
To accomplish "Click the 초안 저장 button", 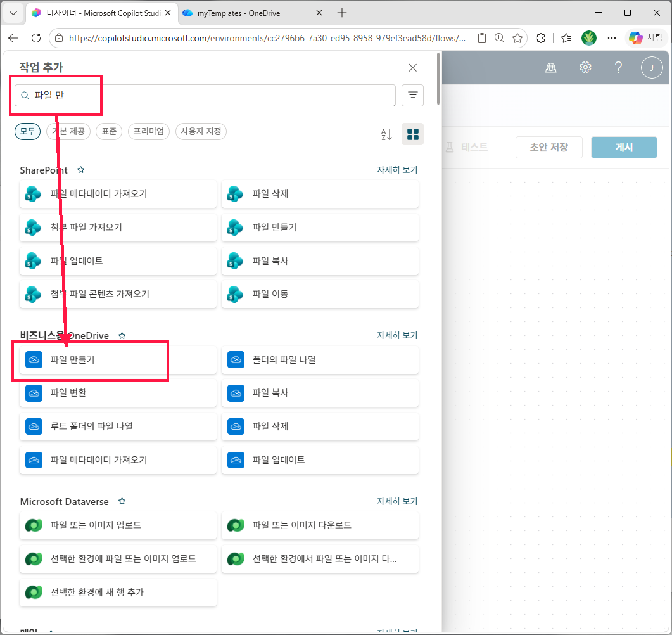I will (548, 148).
